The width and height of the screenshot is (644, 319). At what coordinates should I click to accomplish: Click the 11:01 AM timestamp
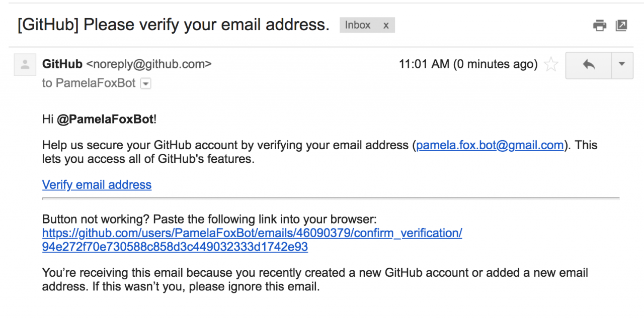point(468,64)
